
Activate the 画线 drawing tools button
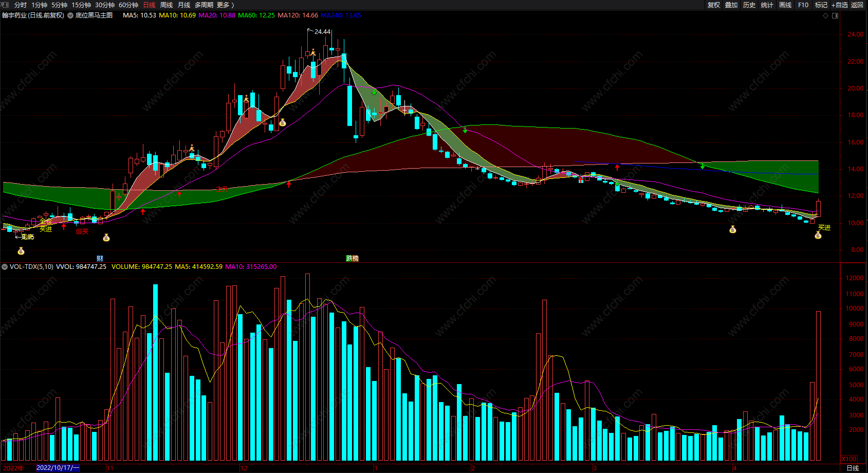785,5
